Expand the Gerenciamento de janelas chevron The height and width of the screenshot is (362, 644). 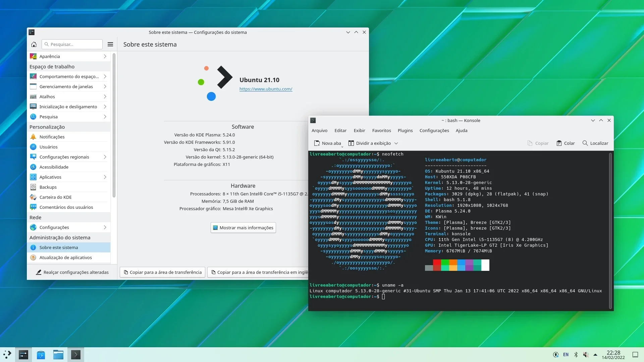click(105, 86)
